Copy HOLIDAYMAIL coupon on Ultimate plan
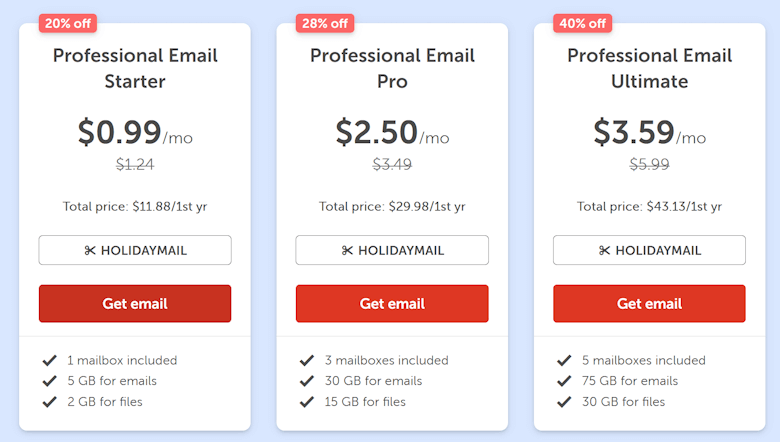The height and width of the screenshot is (442, 780). 649,250
